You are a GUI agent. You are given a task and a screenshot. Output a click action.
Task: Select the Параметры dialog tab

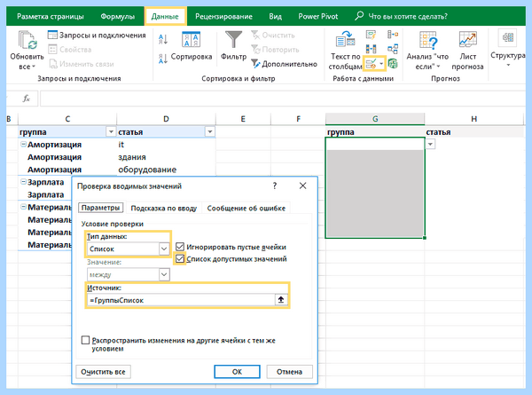pyautogui.click(x=100, y=208)
